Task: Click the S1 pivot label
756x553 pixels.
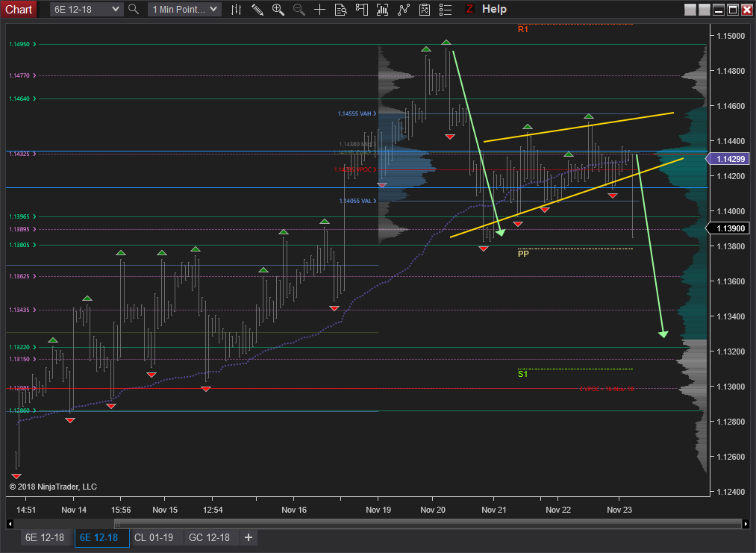Action: pos(522,374)
